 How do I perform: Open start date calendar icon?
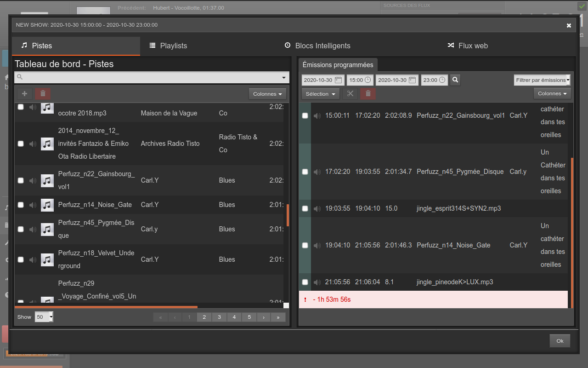[339, 80]
